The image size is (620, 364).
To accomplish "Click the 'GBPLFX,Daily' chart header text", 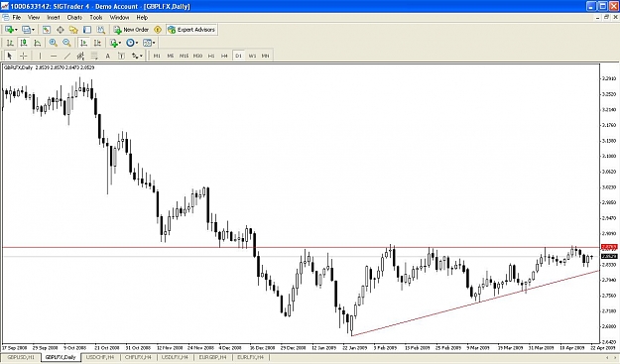I will click(18, 67).
